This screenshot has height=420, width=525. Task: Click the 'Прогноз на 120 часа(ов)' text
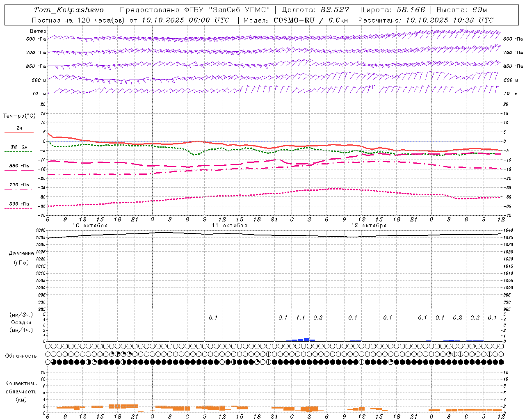coord(79,20)
